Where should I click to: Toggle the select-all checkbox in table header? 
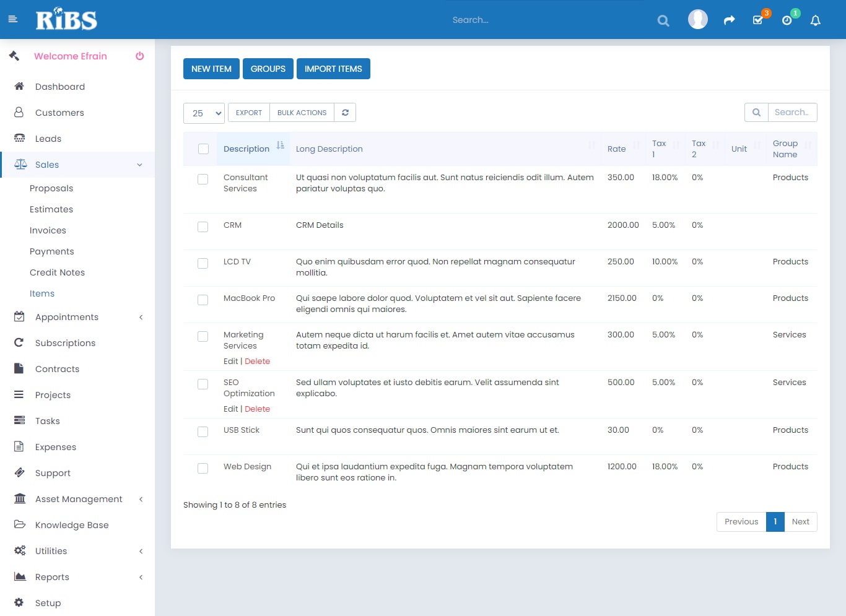pyautogui.click(x=203, y=149)
